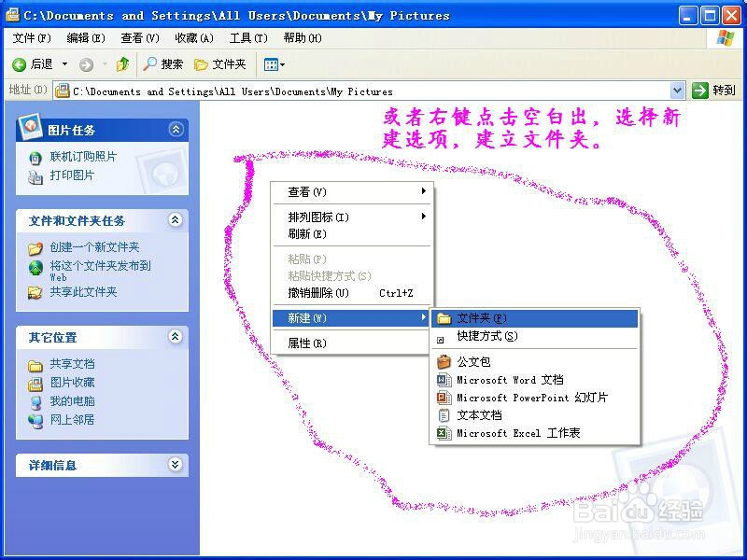Click the green Back arrow icon
The height and width of the screenshot is (560, 747).
point(19,64)
